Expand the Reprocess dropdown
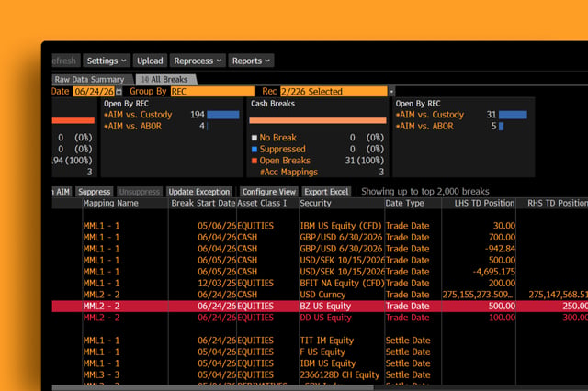This screenshot has width=588, height=391. click(x=198, y=61)
